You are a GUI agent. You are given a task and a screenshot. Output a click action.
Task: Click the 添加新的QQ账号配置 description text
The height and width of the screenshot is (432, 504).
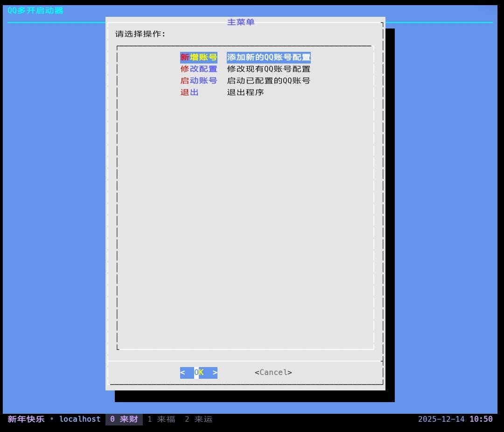(x=269, y=57)
